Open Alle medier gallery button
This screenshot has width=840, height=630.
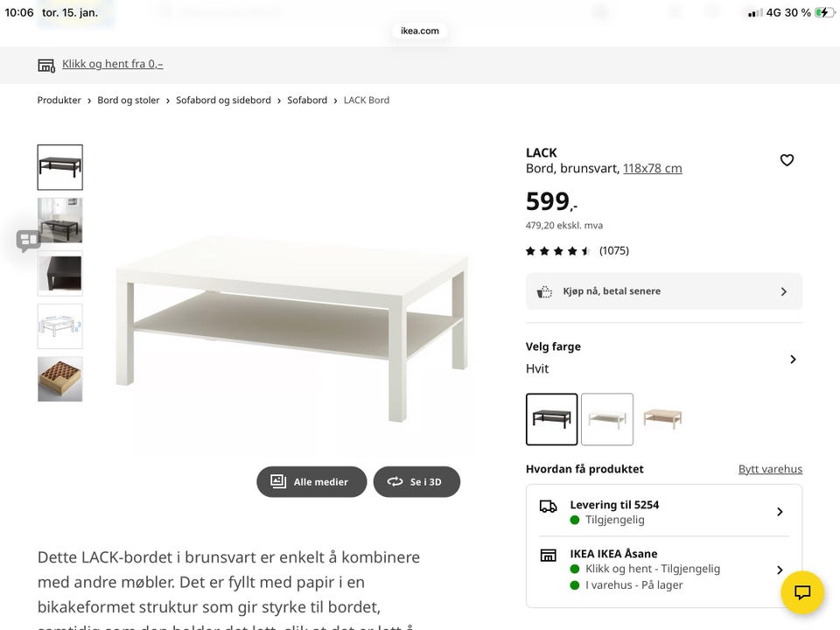(x=311, y=482)
